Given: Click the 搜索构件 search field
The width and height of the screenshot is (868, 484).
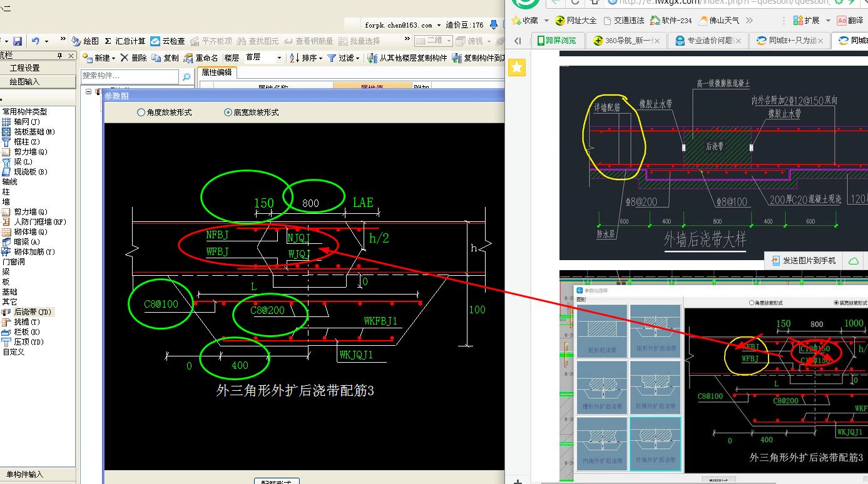Looking at the screenshot, I should click(130, 76).
